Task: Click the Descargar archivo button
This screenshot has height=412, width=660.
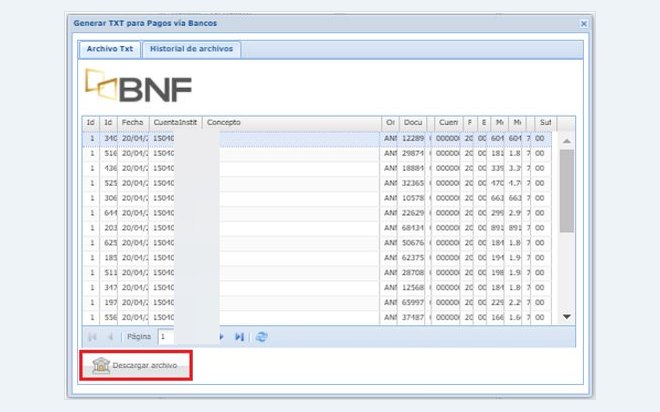Action: 136,365
